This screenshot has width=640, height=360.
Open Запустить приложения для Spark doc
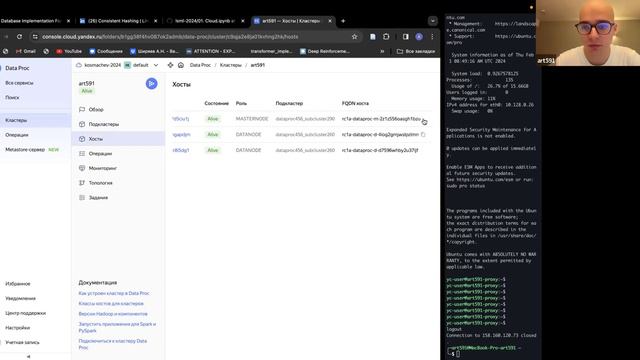point(118,327)
